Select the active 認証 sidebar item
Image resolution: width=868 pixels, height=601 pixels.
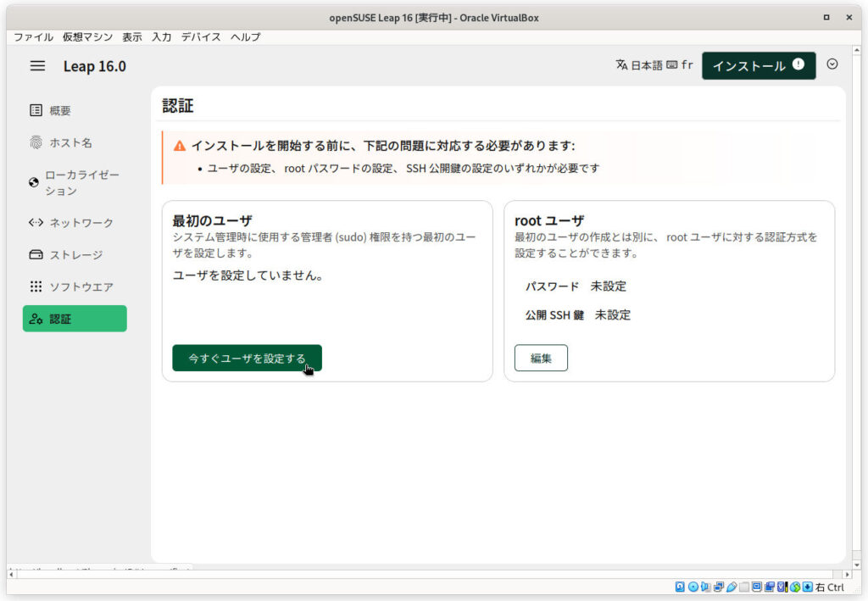click(x=75, y=319)
